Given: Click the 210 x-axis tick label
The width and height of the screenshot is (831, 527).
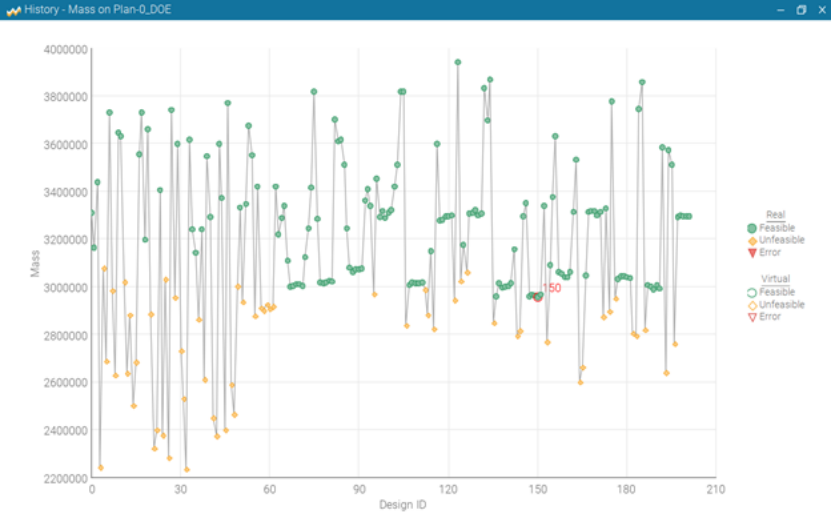Looking at the screenshot, I should tap(715, 489).
